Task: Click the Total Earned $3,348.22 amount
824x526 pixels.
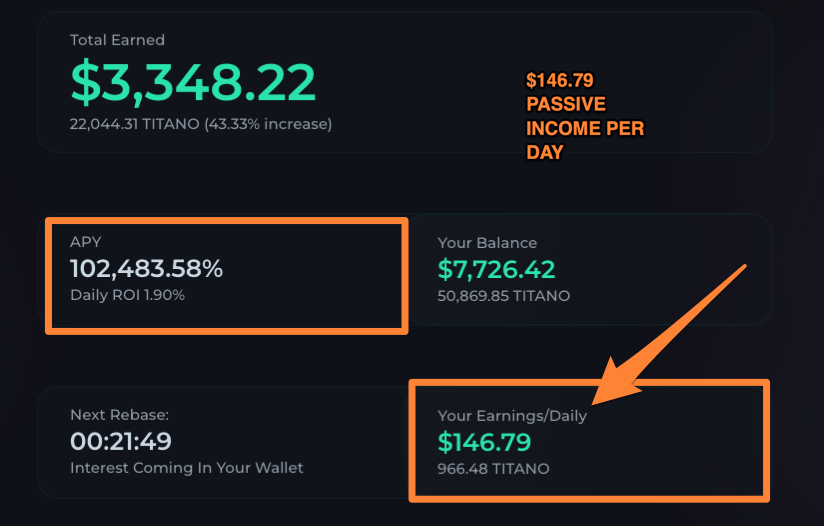Action: [x=193, y=82]
